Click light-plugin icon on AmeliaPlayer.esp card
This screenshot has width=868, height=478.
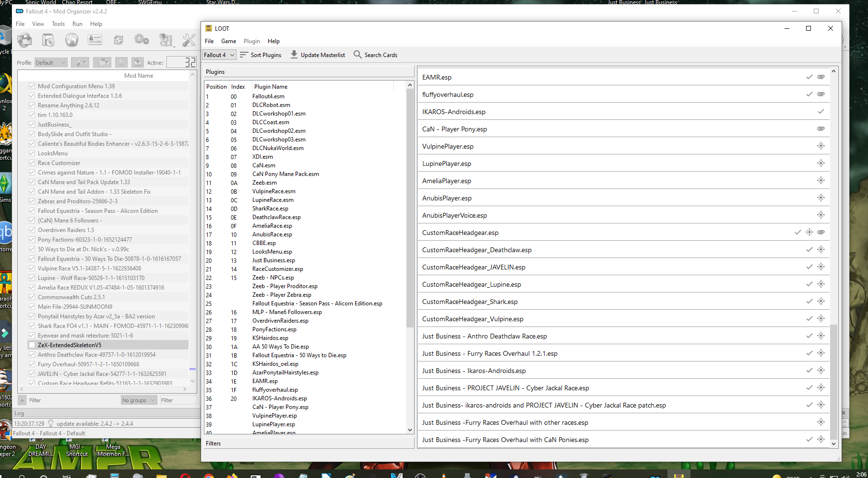point(821,180)
